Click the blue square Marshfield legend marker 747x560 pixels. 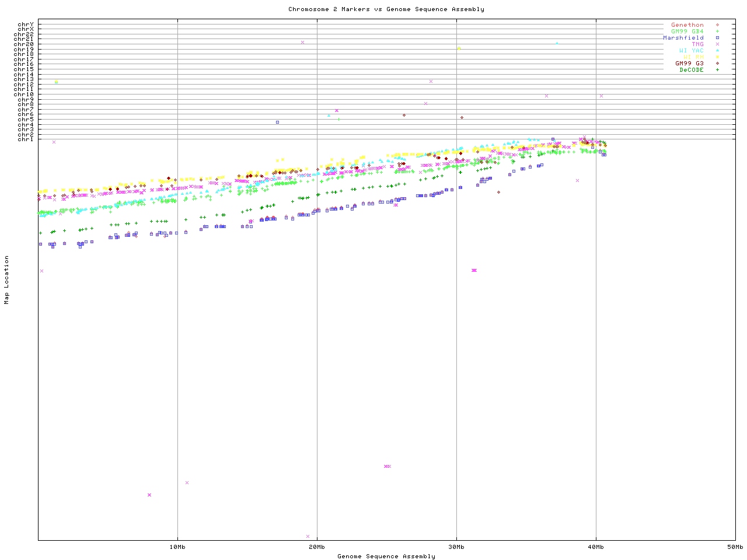pos(717,38)
